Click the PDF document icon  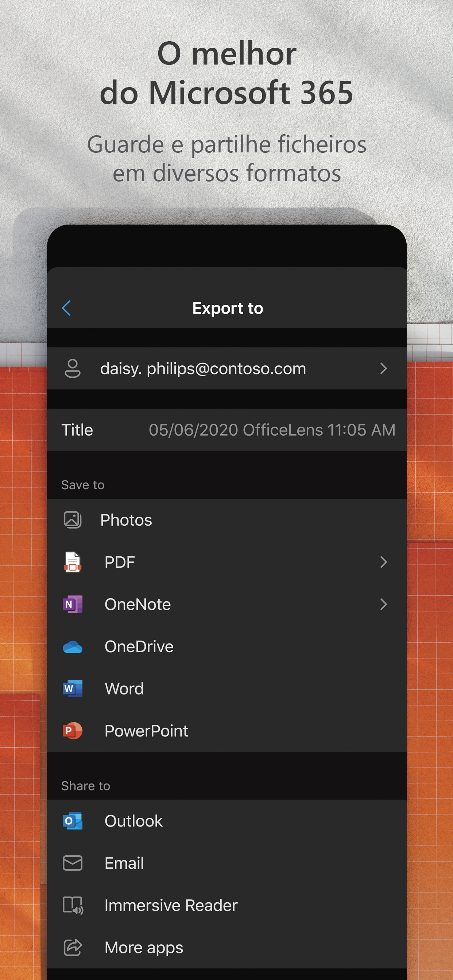coord(72,562)
